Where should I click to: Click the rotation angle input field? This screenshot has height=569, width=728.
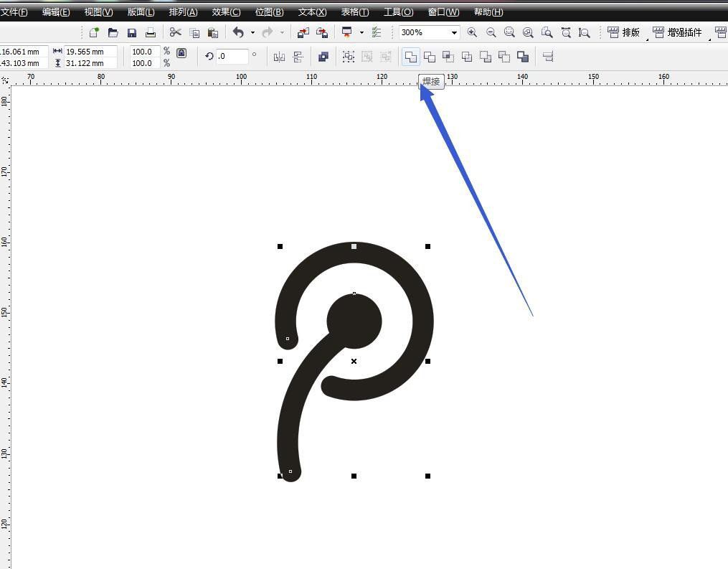click(232, 56)
